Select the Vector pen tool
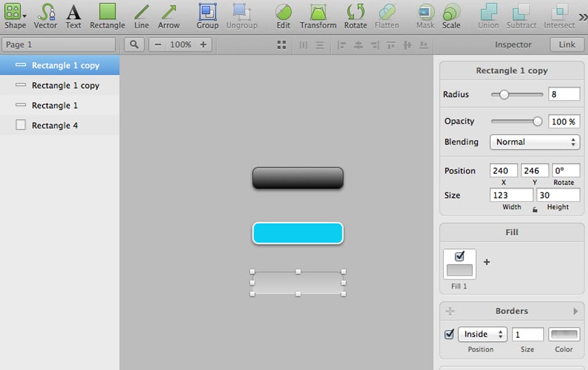This screenshot has height=370, width=588. 45,15
